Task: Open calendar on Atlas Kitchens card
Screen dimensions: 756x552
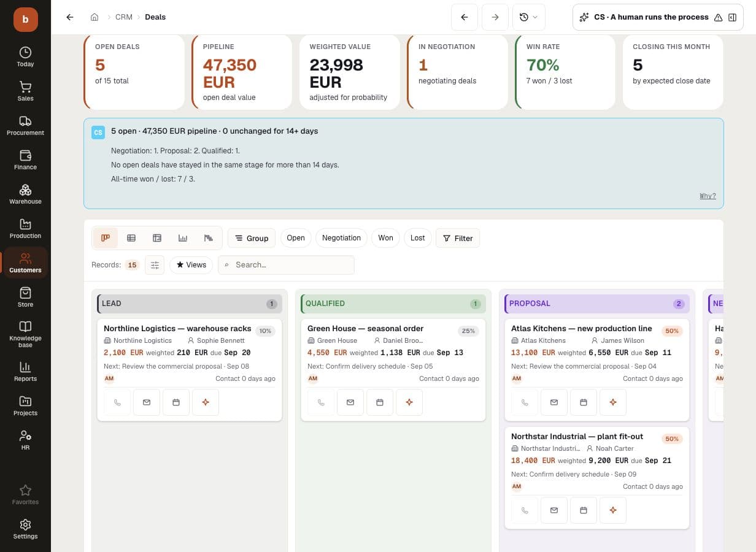Action: coord(584,402)
